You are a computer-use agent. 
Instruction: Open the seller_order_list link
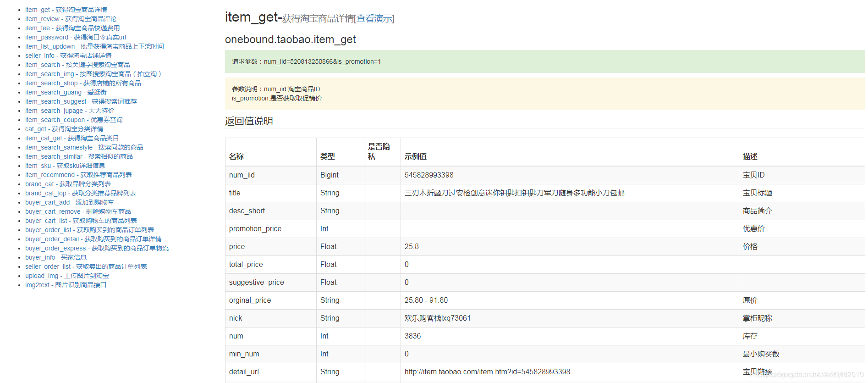click(86, 266)
